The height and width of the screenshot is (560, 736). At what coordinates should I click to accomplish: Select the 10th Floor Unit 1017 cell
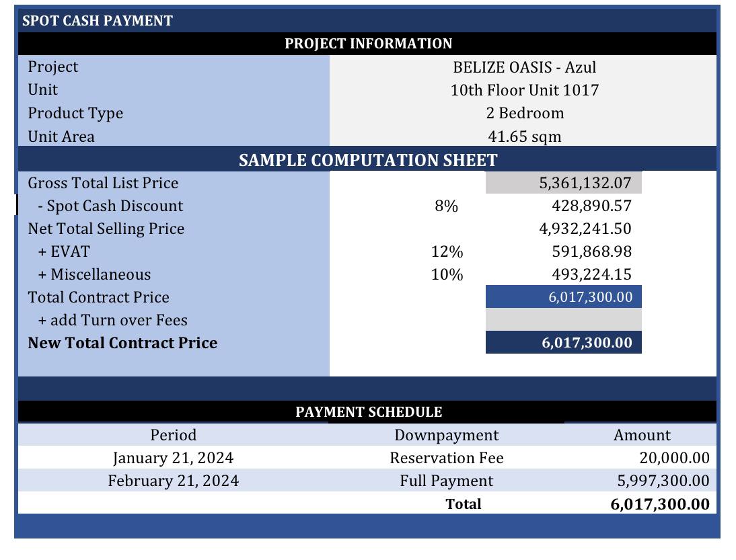[x=524, y=90]
